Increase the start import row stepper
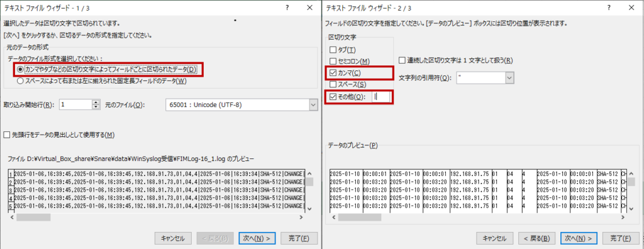The height and width of the screenshot is (249, 644). (96, 102)
